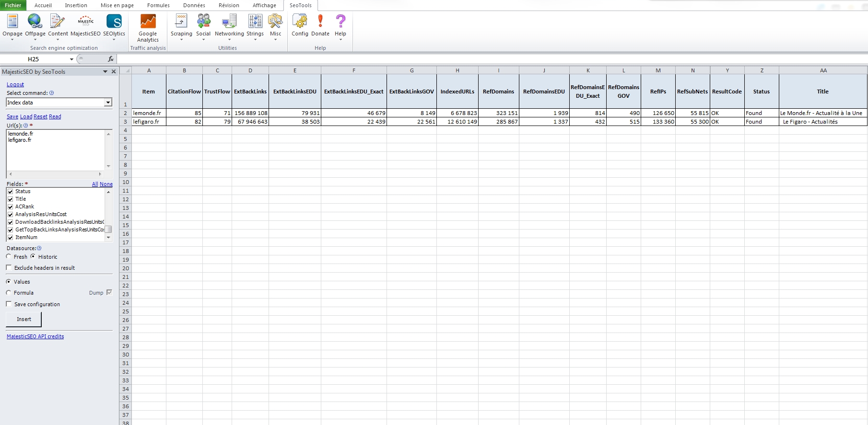This screenshot has width=868, height=425.
Task: Switch to the Données tab
Action: click(x=194, y=5)
